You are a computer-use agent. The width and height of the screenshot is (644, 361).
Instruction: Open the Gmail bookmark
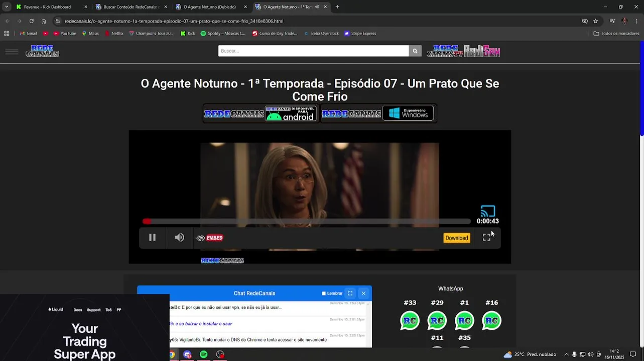[28, 34]
